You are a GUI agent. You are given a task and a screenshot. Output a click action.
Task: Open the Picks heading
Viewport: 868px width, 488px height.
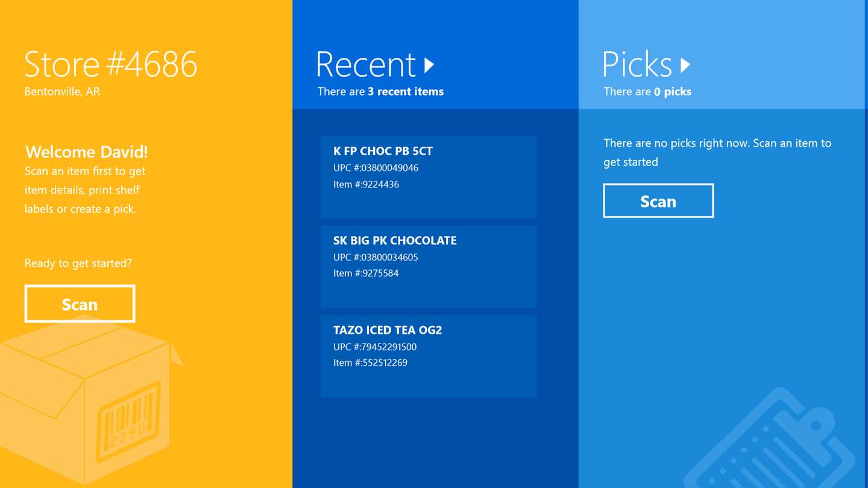point(637,65)
